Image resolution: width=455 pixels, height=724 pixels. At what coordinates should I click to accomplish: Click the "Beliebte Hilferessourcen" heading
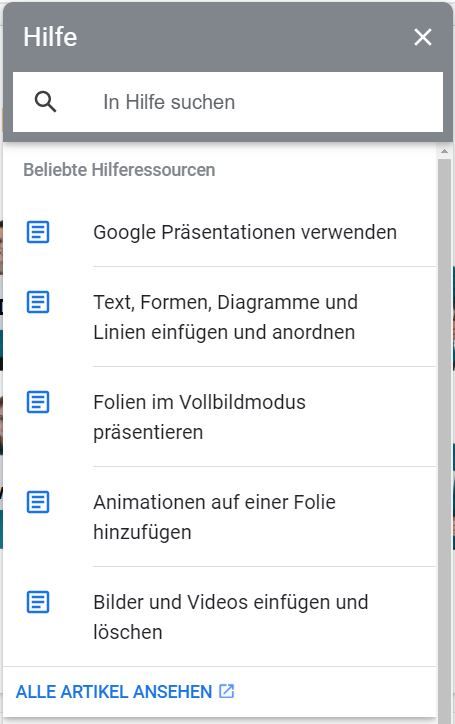[x=119, y=170]
